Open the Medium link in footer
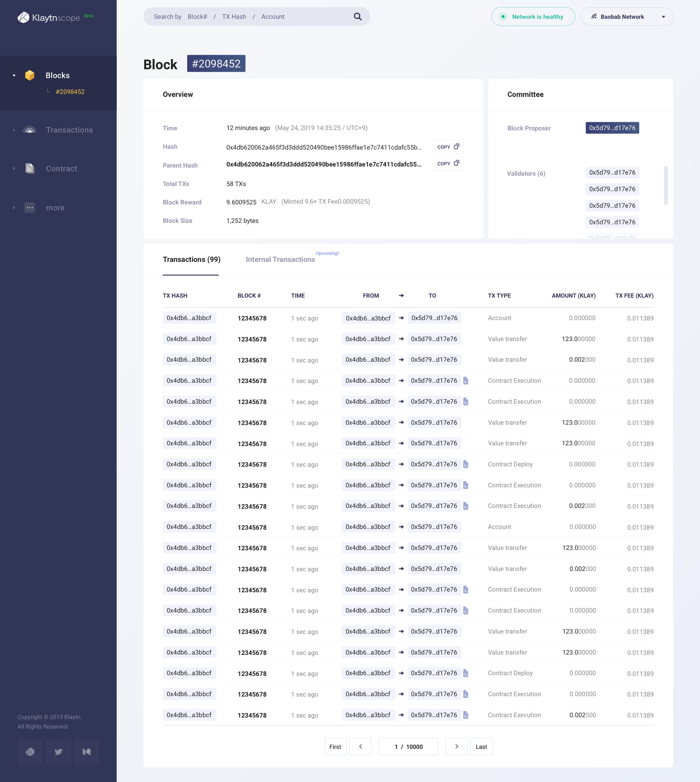 click(87, 752)
